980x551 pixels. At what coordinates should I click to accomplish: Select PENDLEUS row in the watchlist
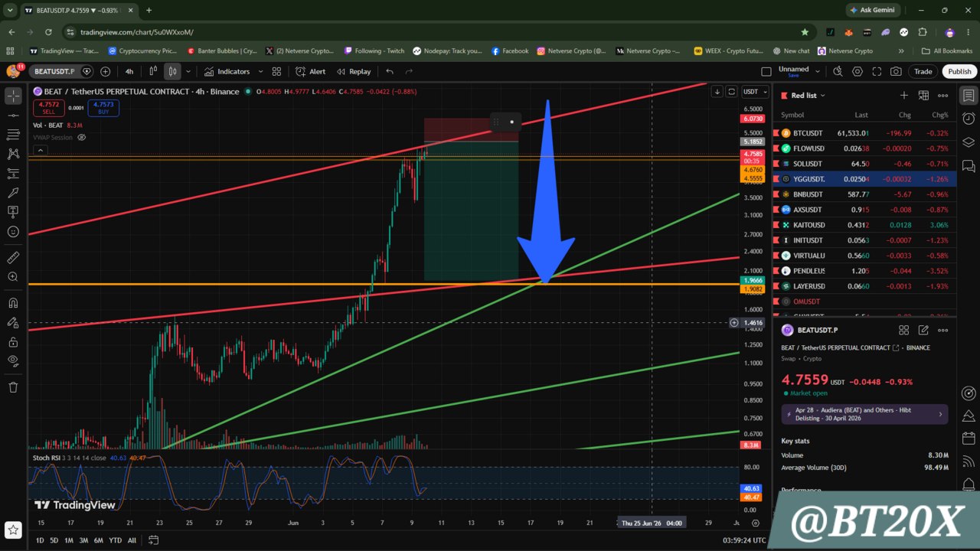[864, 271]
